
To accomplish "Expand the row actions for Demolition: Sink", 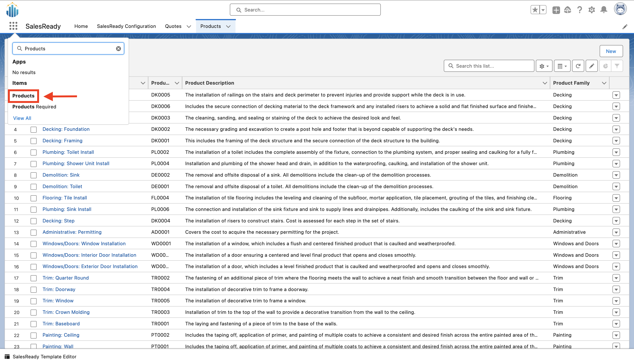I will pyautogui.click(x=616, y=175).
